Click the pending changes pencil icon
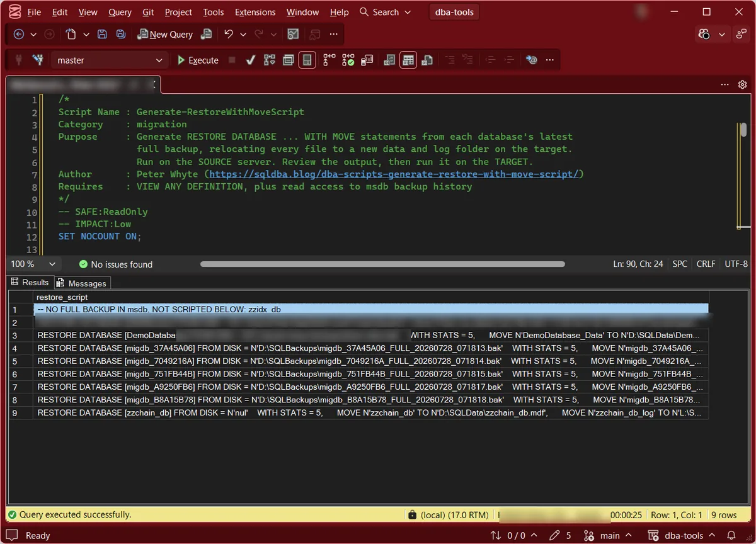The image size is (756, 544). coord(559,536)
